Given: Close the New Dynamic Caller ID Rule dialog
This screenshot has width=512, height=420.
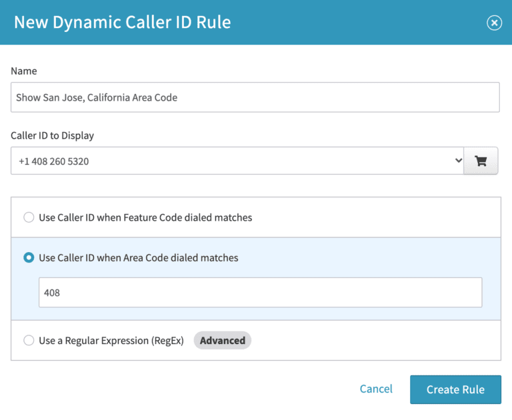Looking at the screenshot, I should click(494, 23).
